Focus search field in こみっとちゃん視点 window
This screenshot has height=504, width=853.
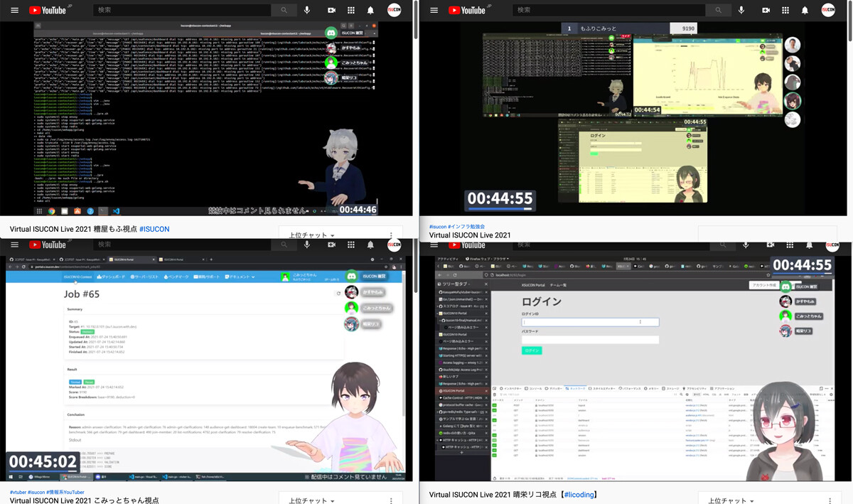click(183, 245)
